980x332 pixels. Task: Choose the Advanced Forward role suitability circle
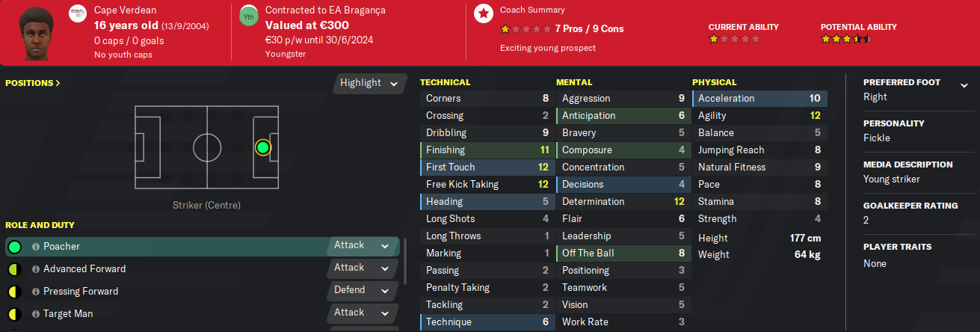(14, 269)
